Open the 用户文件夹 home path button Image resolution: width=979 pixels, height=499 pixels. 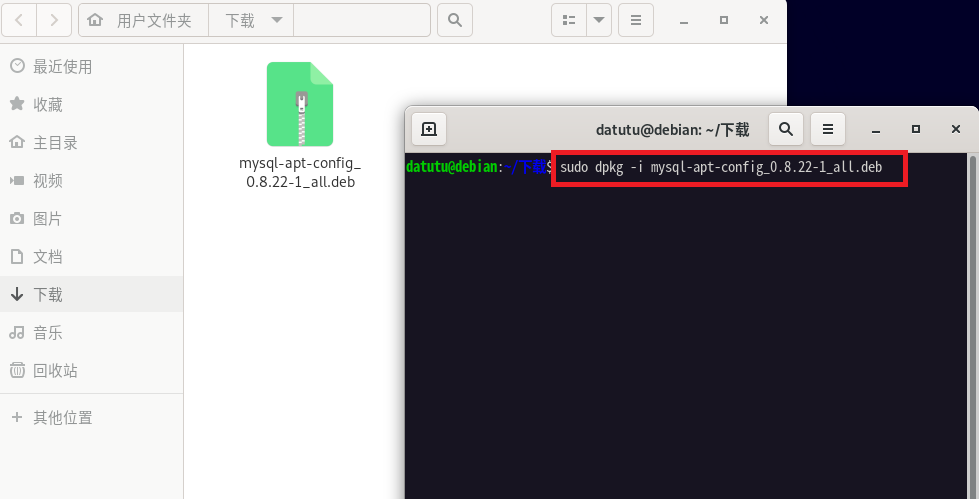[x=144, y=20]
